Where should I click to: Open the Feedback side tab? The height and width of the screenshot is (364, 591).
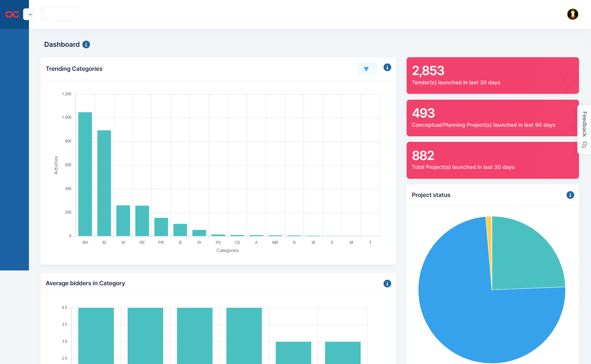click(584, 130)
